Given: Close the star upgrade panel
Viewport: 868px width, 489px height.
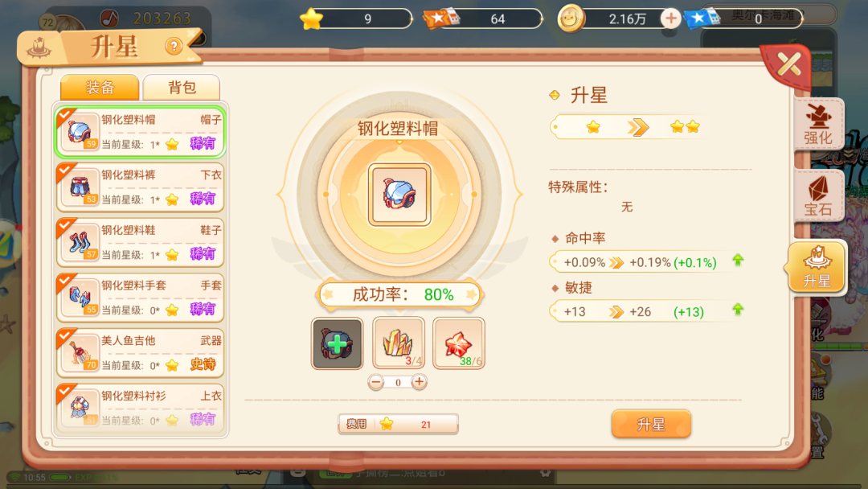Looking at the screenshot, I should click(788, 65).
